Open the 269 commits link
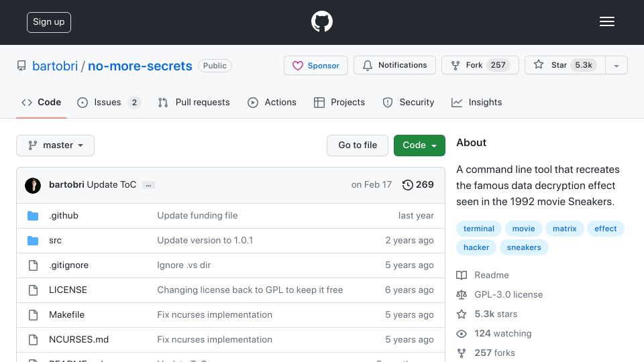The width and height of the screenshot is (644, 362). pos(418,185)
